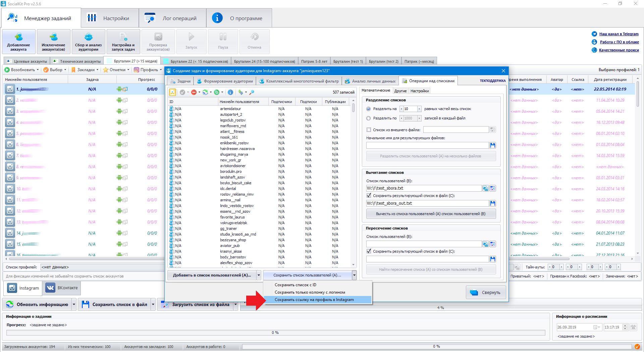This screenshot has height=352, width=644.
Task: Toggle Сохранить результирующий список checkbox in Вычитание
Action: tap(369, 196)
